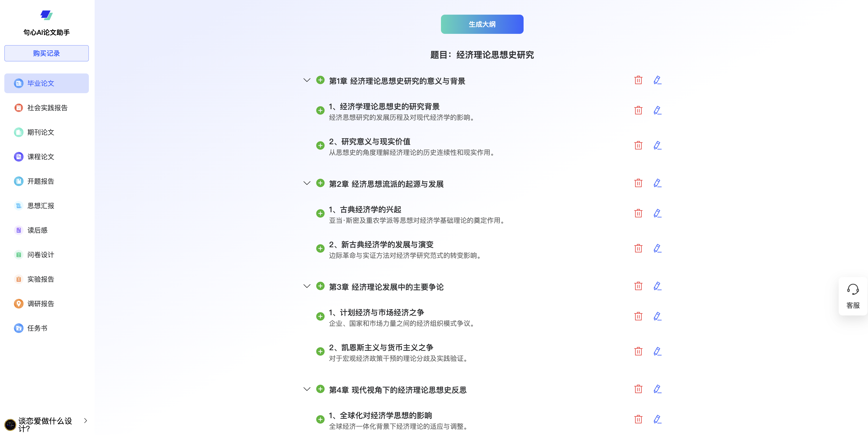Open 社会实践报告 in sidebar
Image resolution: width=868 pixels, height=435 pixels.
point(47,108)
